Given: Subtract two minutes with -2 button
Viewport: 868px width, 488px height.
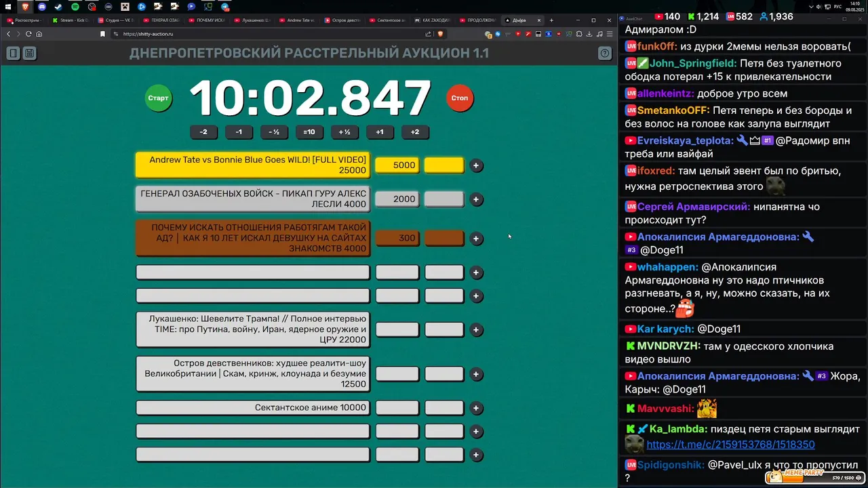Looking at the screenshot, I should coord(203,132).
